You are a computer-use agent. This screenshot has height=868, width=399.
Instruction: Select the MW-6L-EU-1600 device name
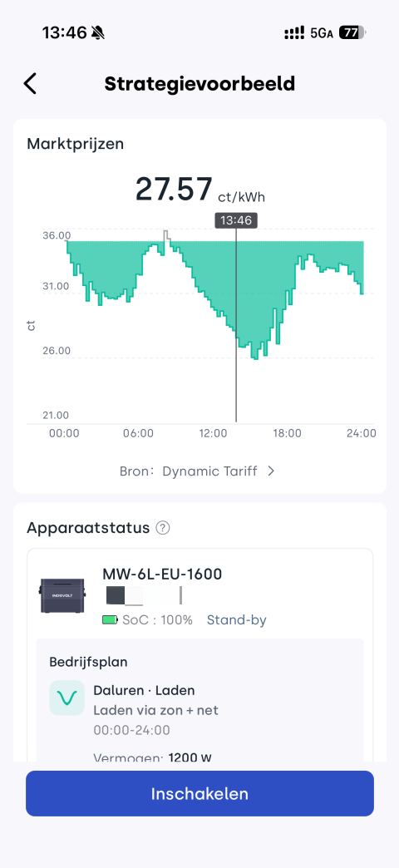pyautogui.click(x=162, y=574)
